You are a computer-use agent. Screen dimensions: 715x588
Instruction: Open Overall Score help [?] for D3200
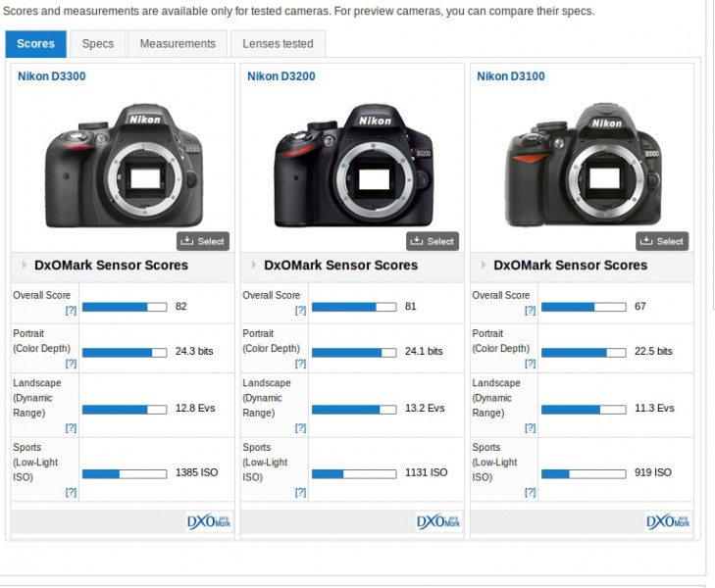(300, 310)
